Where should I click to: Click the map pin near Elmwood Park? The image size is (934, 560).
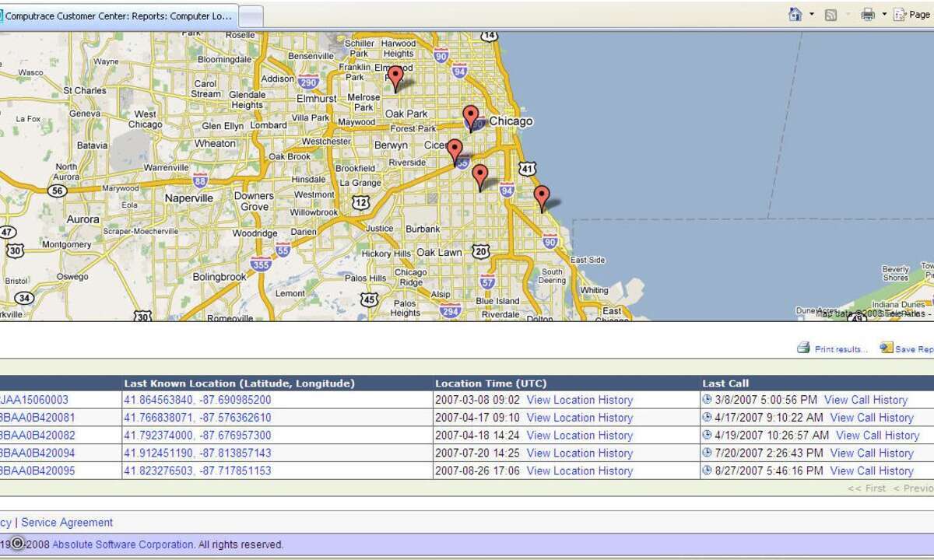coord(395,77)
